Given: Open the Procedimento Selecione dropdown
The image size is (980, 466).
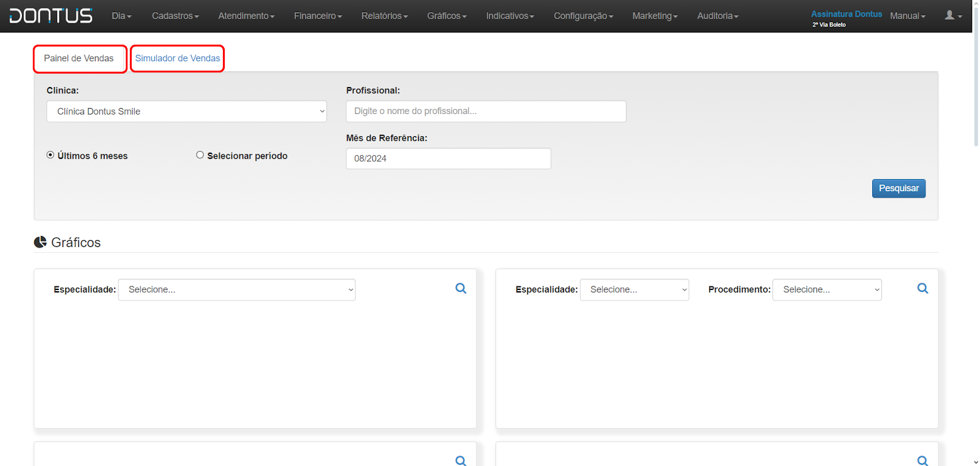Looking at the screenshot, I should point(827,289).
